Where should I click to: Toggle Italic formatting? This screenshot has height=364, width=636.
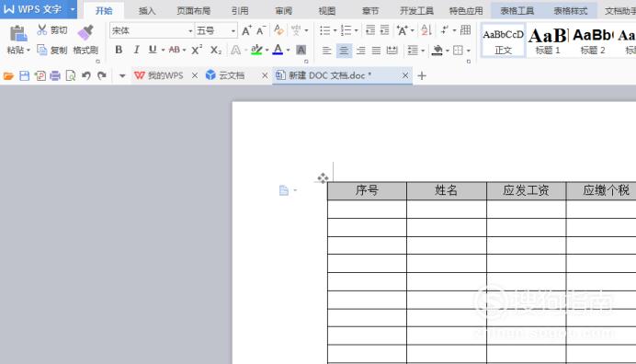pyautogui.click(x=136, y=50)
